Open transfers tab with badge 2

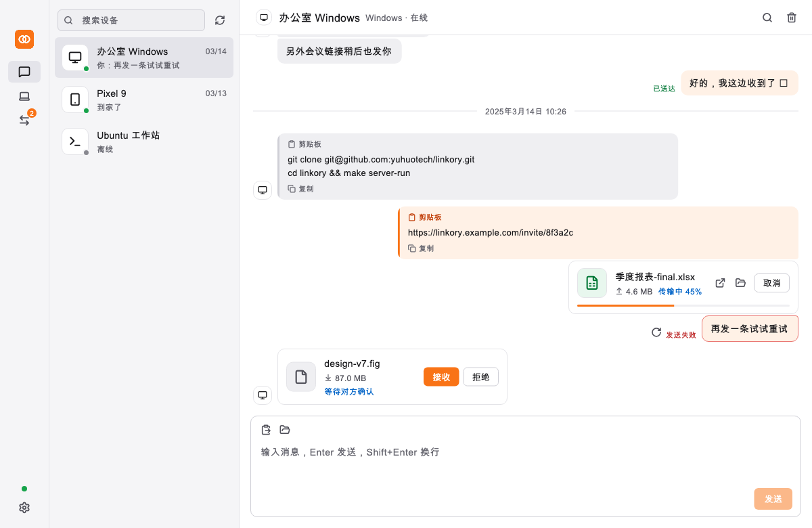24,120
